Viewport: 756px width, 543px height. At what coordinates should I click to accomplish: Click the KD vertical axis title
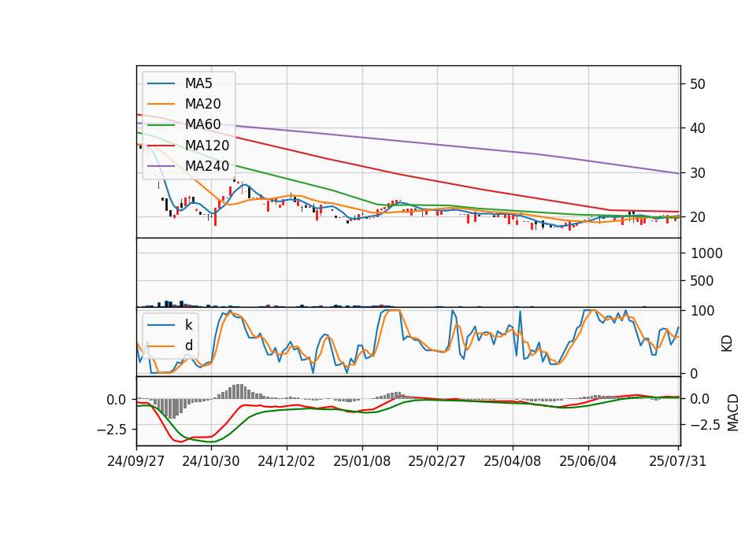[727, 344]
